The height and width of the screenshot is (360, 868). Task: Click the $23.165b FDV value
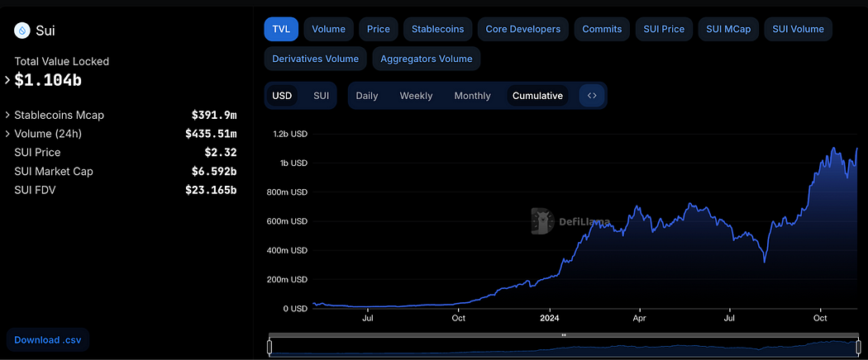click(x=212, y=190)
